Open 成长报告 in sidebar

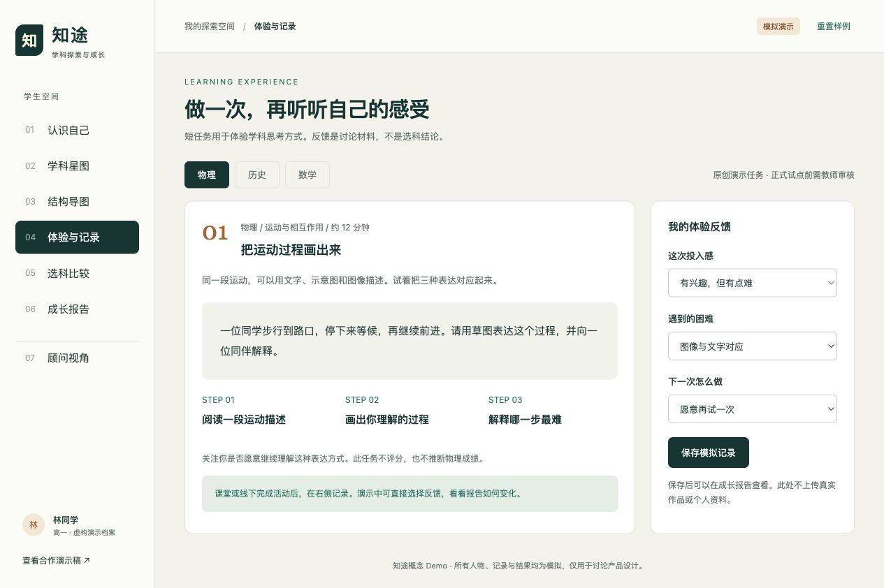tap(77, 309)
